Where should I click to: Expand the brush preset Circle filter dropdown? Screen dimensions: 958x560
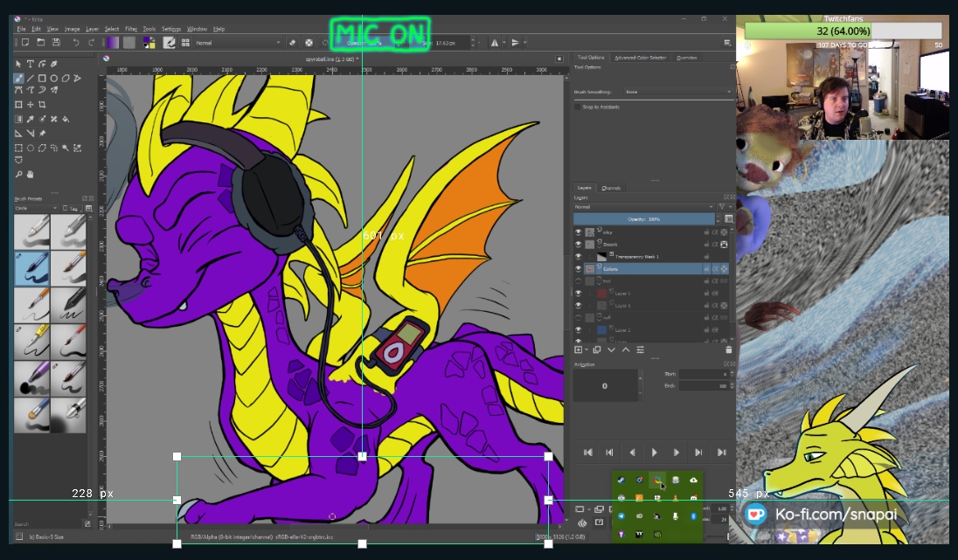coord(35,209)
